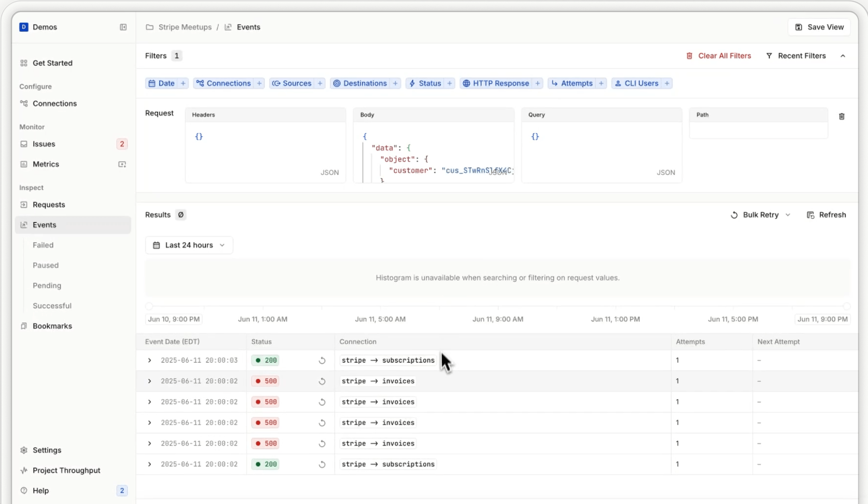This screenshot has width=868, height=504.
Task: Open the Last 24 hours dropdown
Action: point(188,245)
